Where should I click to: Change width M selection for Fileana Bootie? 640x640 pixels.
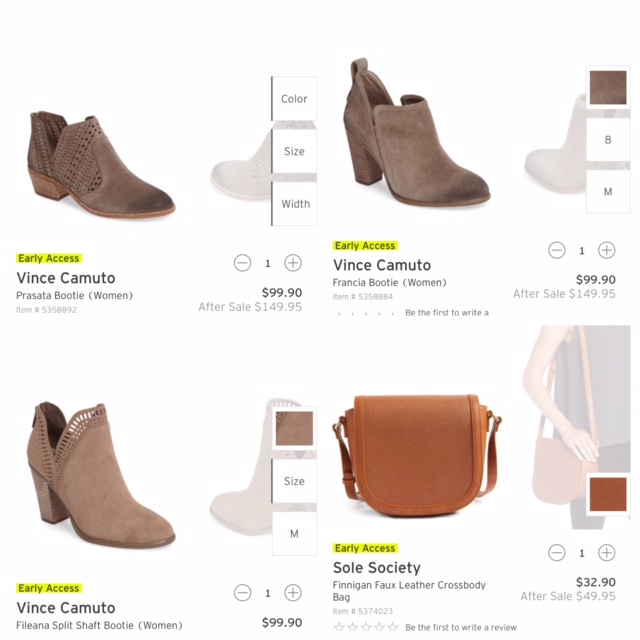(x=294, y=533)
